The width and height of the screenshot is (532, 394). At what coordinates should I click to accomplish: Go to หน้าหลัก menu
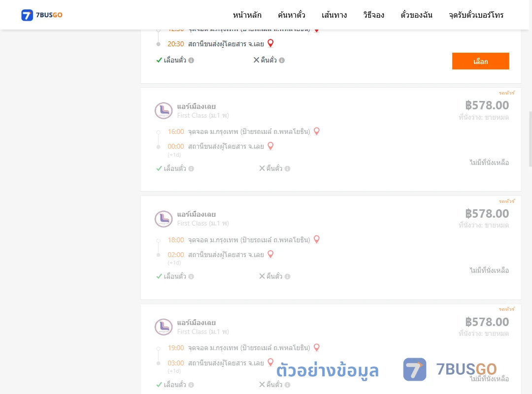pos(247,15)
